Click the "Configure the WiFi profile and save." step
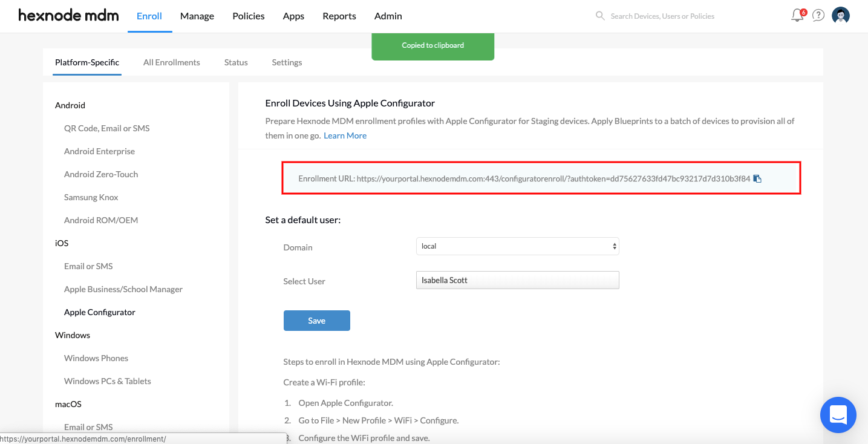Image resolution: width=868 pixels, height=444 pixels. point(364,438)
